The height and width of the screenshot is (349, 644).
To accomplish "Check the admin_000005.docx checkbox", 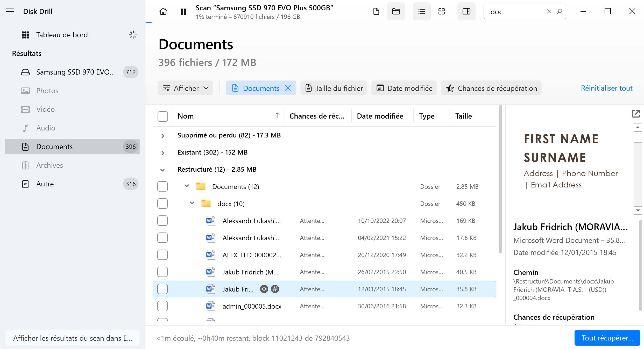I will coord(162,306).
